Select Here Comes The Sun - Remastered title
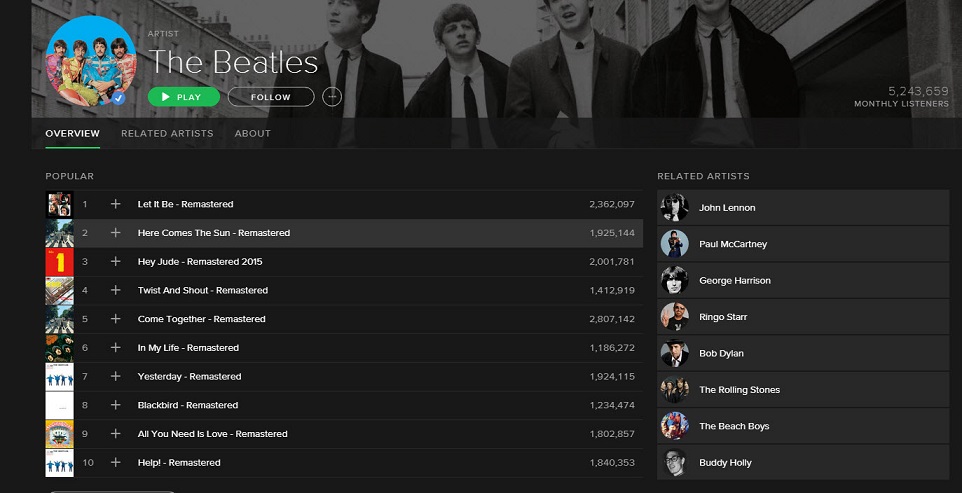The image size is (962, 493). 214,232
